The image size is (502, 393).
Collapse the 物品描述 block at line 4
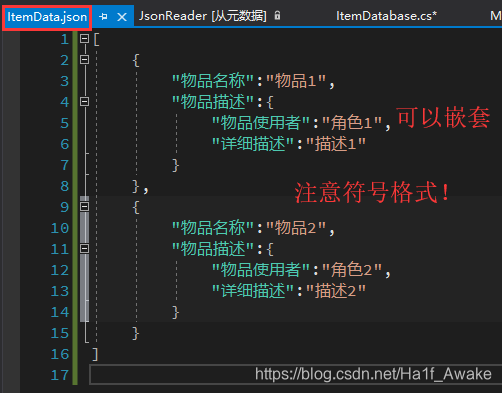coord(84,101)
